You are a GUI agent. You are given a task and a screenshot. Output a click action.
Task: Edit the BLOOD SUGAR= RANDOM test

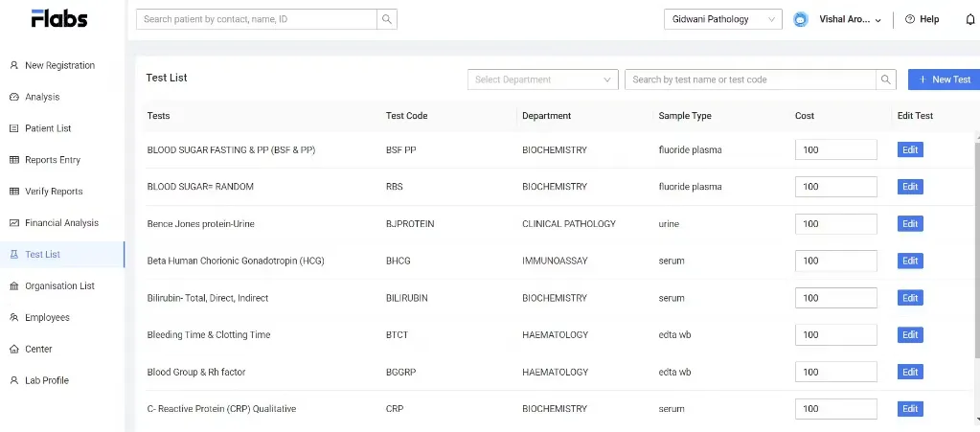click(910, 187)
